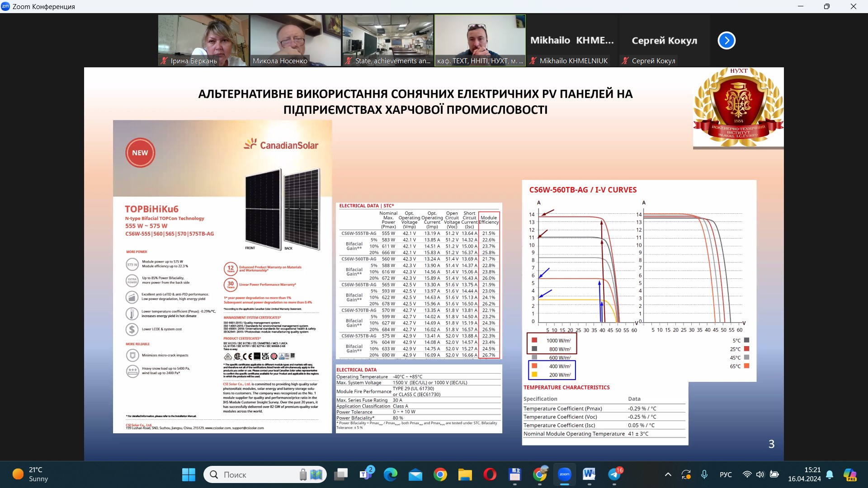The image size is (868, 488).
Task: Click the microphone tray icon
Action: pyautogui.click(x=704, y=474)
